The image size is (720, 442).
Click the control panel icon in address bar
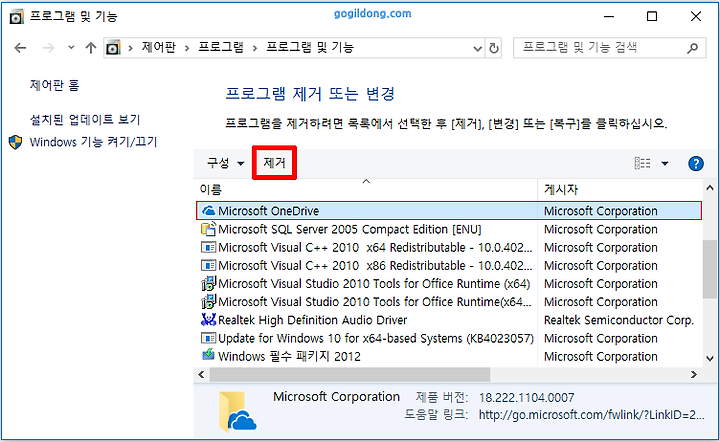pyautogui.click(x=113, y=48)
